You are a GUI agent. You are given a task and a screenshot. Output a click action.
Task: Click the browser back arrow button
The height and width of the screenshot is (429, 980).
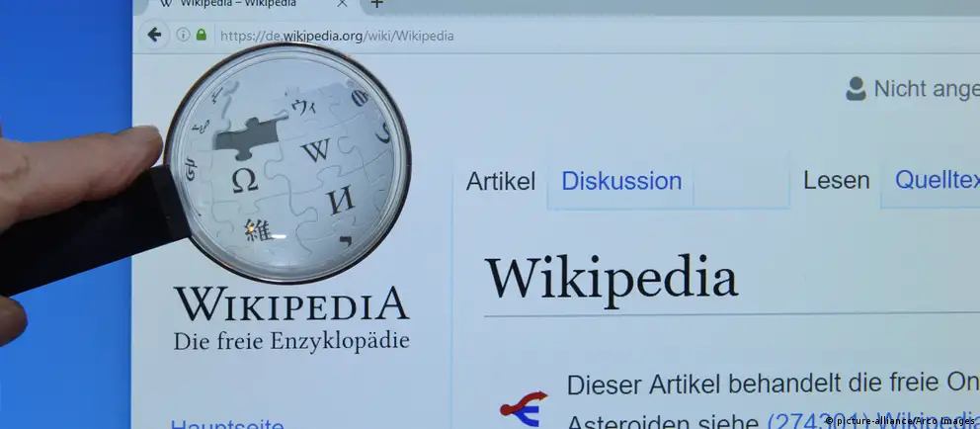(154, 36)
